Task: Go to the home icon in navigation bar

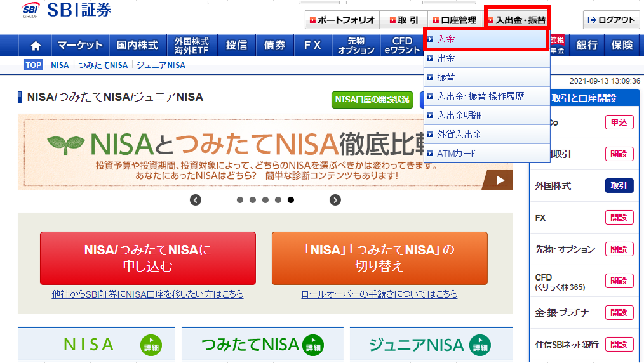Action: [36, 46]
